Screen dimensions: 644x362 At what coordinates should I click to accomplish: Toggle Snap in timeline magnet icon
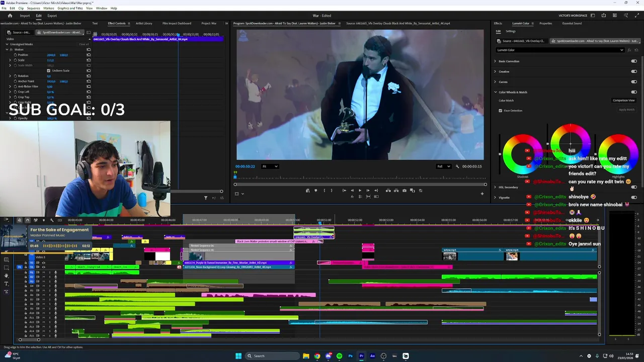point(28,220)
